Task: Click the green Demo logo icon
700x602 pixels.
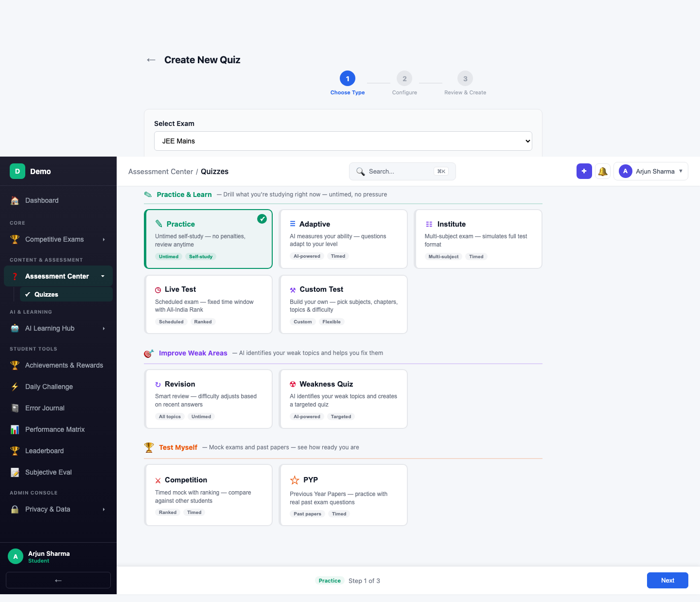Action: pos(17,171)
